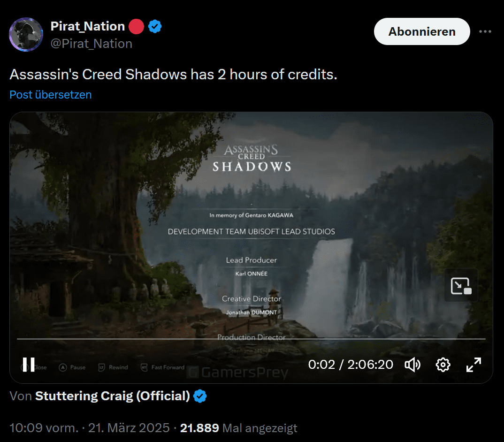
Task: Pause the video playback
Action: point(29,365)
